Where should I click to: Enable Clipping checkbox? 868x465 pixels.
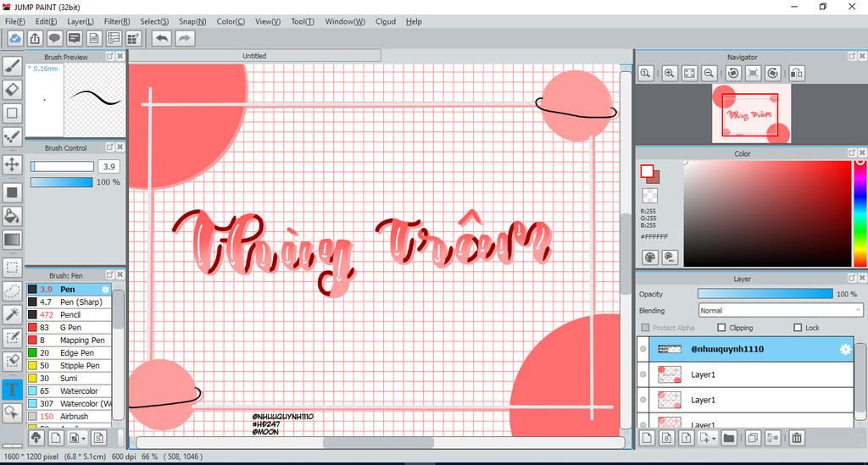[721, 327]
